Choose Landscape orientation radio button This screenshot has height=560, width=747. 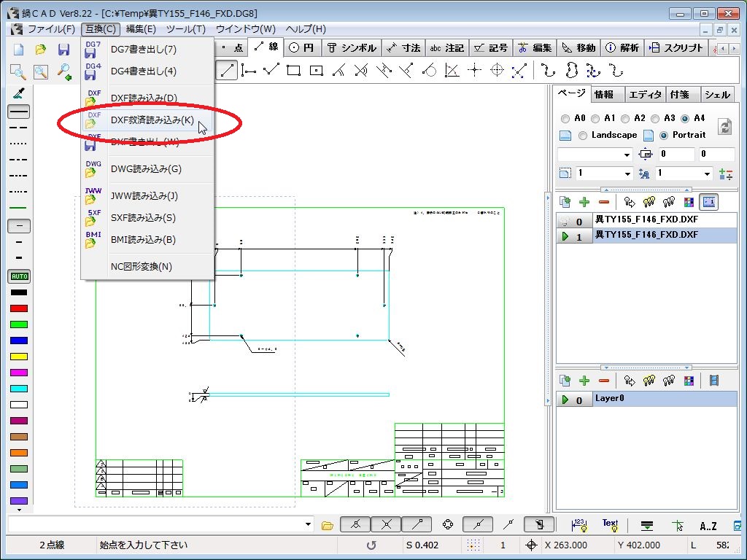[583, 136]
